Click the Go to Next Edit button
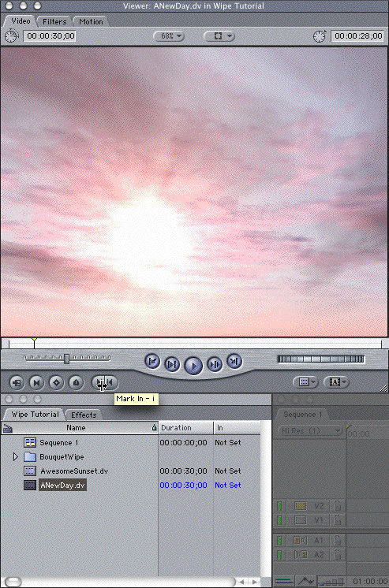 click(x=234, y=362)
